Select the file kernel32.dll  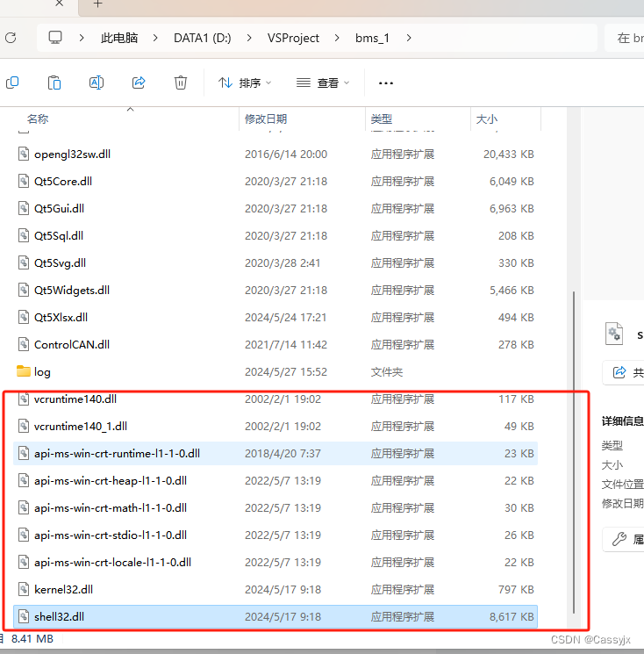point(275,589)
